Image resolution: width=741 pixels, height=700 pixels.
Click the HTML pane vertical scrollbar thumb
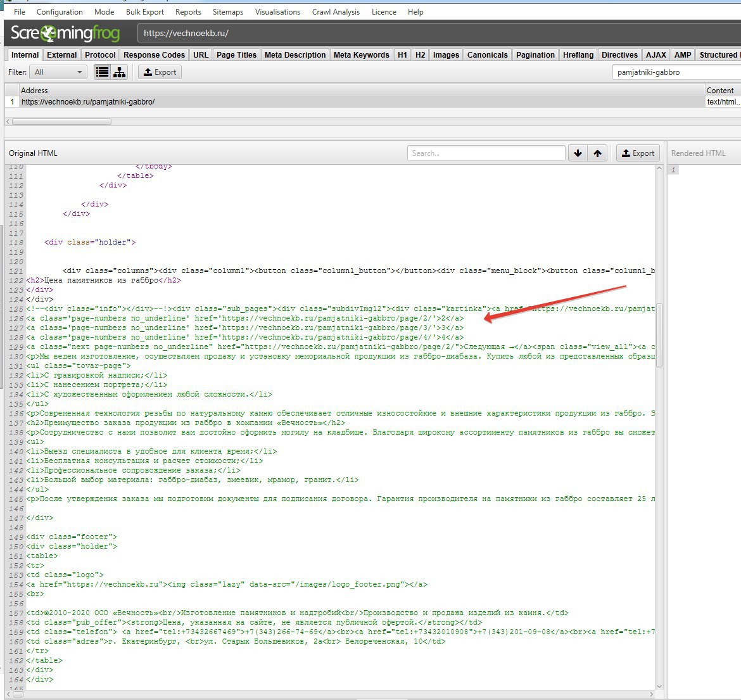click(659, 336)
